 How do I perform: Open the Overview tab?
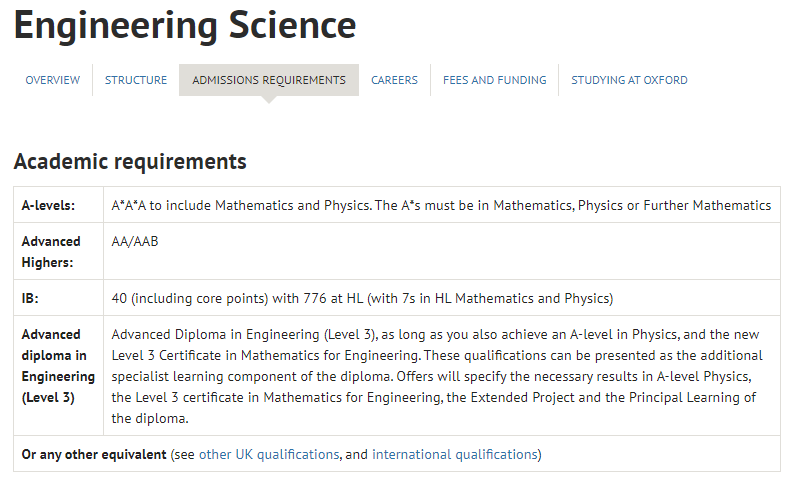click(53, 80)
